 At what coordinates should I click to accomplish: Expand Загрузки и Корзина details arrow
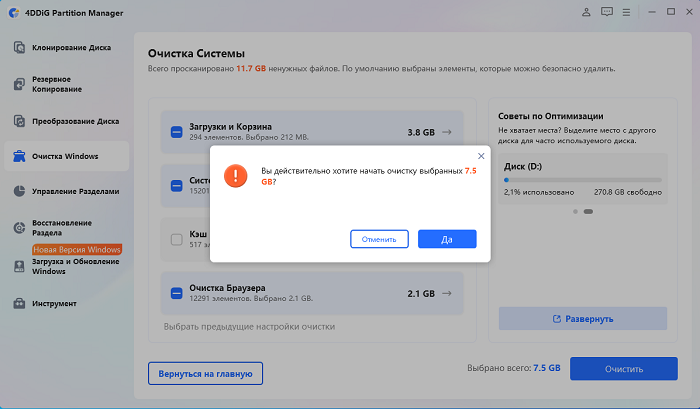click(x=447, y=132)
